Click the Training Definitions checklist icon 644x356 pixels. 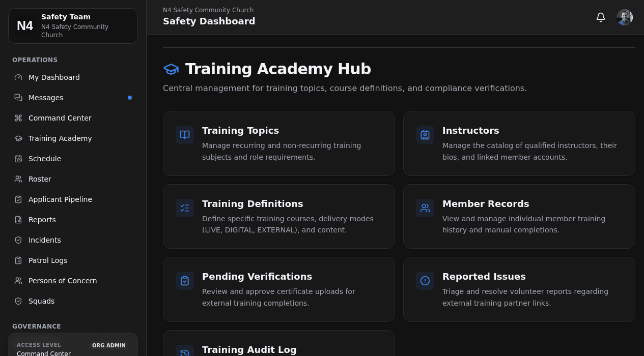click(x=185, y=208)
